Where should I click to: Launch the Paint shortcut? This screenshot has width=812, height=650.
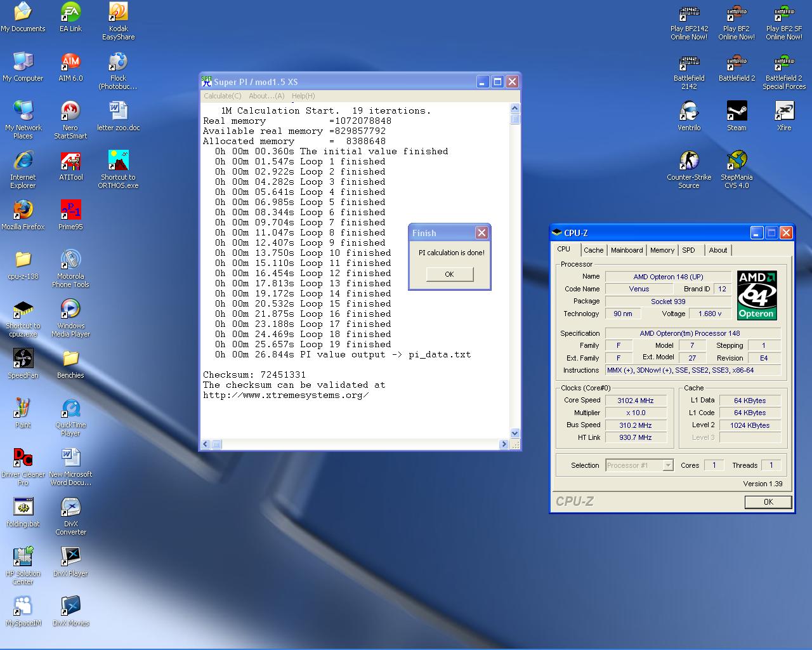[x=23, y=413]
